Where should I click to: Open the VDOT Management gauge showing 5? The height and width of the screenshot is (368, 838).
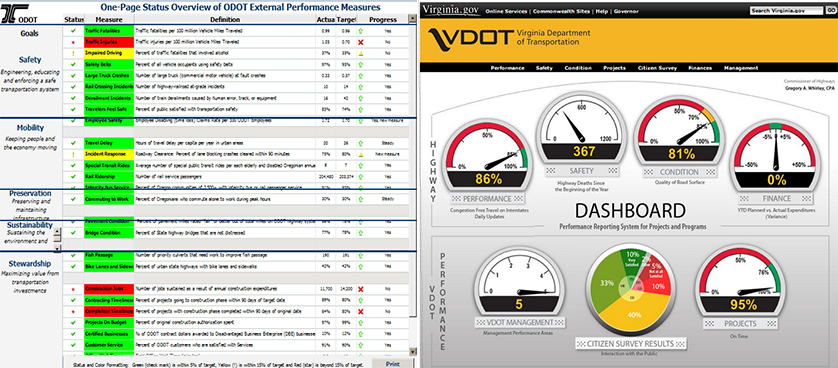(x=517, y=284)
